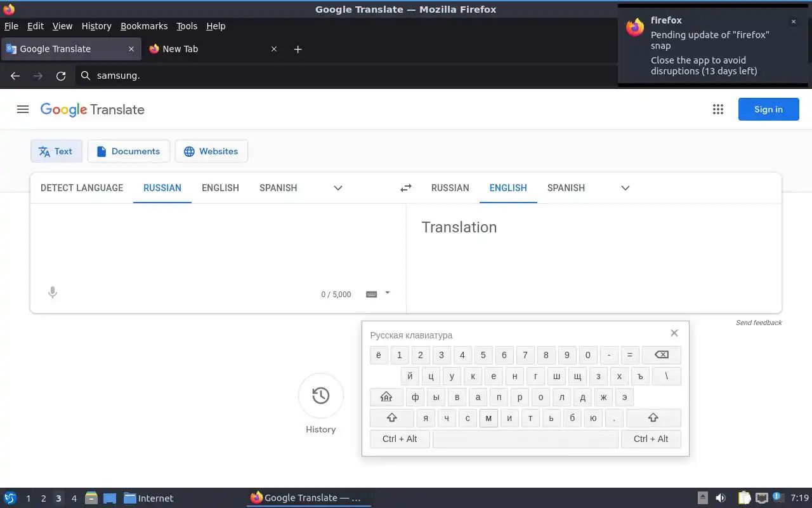Viewport: 812px width, 508px height.
Task: Select Spanish as target language
Action: point(566,188)
